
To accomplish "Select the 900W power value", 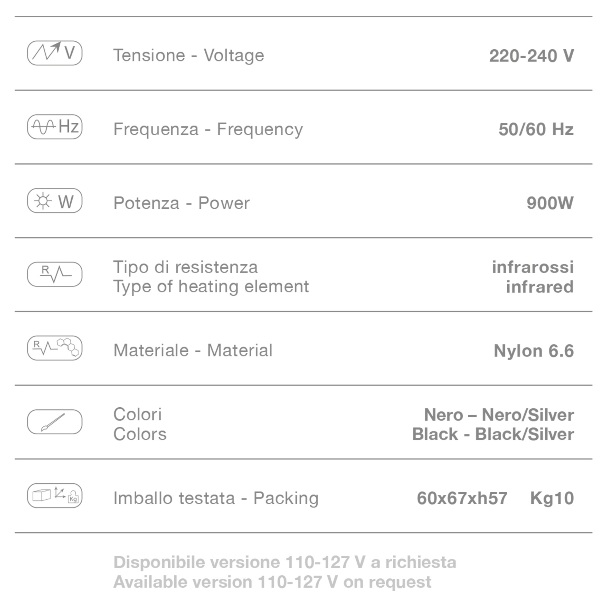I will pyautogui.click(x=550, y=203).
